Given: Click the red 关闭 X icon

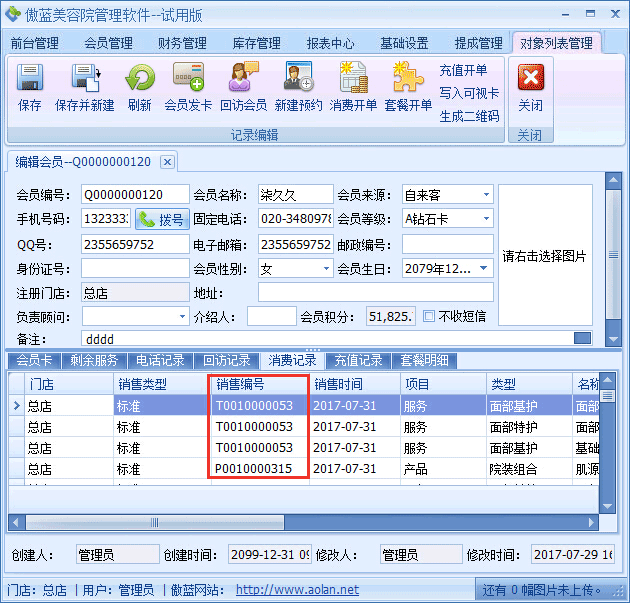Looking at the screenshot, I should (531, 77).
